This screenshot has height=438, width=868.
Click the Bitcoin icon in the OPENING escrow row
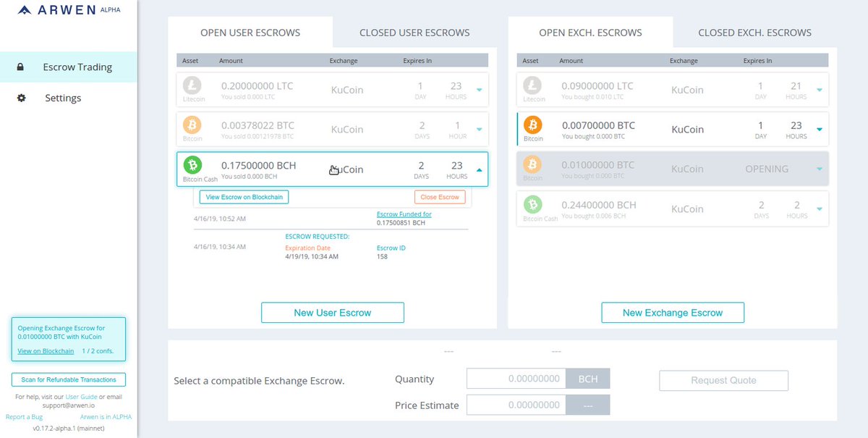533,165
